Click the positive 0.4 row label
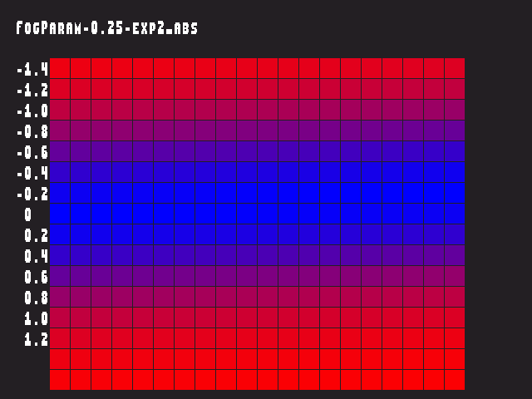 pyautogui.click(x=37, y=256)
